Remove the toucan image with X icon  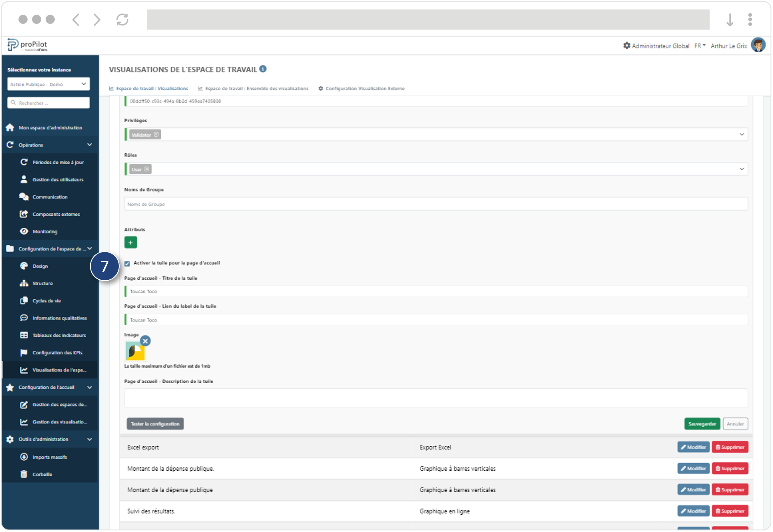(145, 341)
